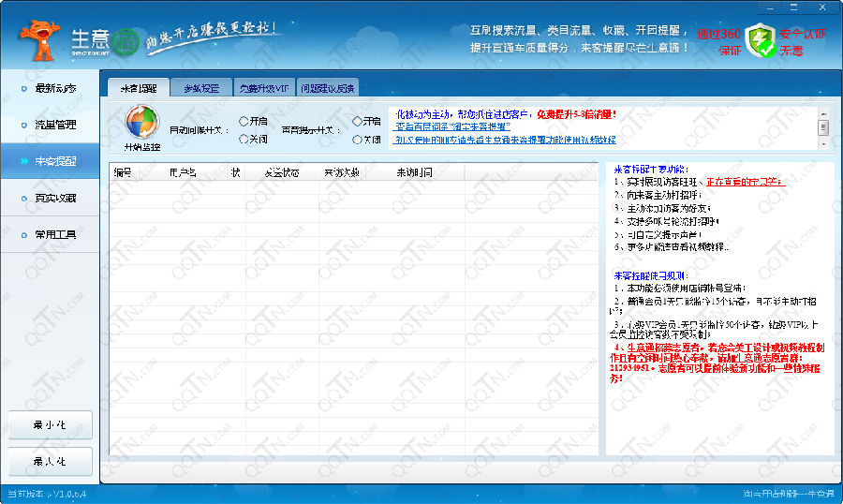Sort table by 用户名 column header
The height and width of the screenshot is (504, 843).
coord(183,172)
